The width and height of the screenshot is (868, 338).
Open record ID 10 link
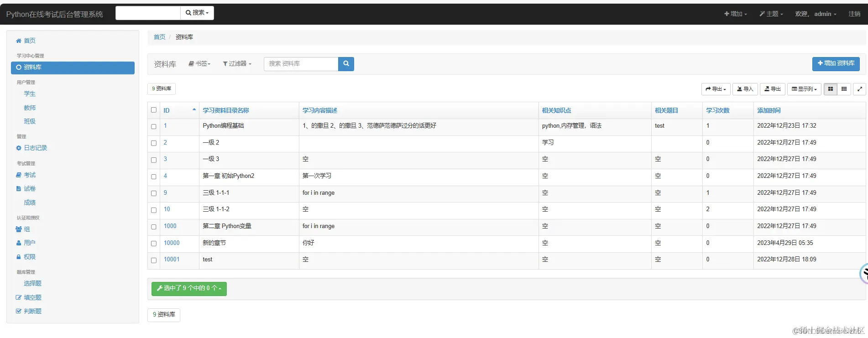coord(167,209)
